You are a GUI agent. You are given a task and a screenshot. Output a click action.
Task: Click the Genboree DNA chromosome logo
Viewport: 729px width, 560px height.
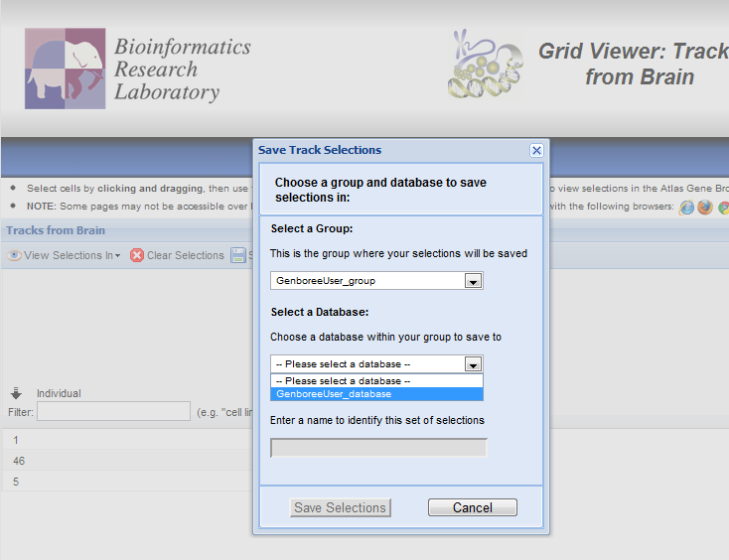(487, 66)
